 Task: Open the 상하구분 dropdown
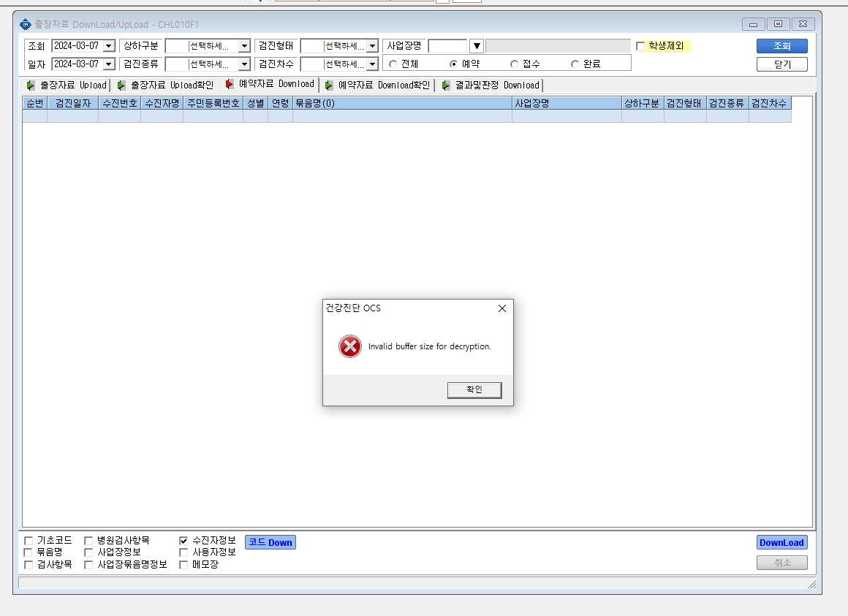[x=244, y=46]
